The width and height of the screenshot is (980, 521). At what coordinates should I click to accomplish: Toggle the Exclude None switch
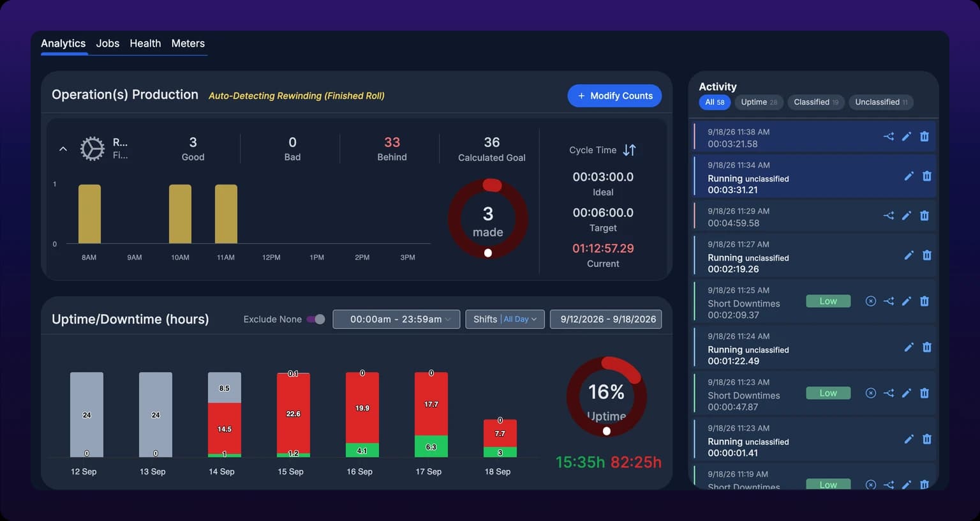[316, 319]
